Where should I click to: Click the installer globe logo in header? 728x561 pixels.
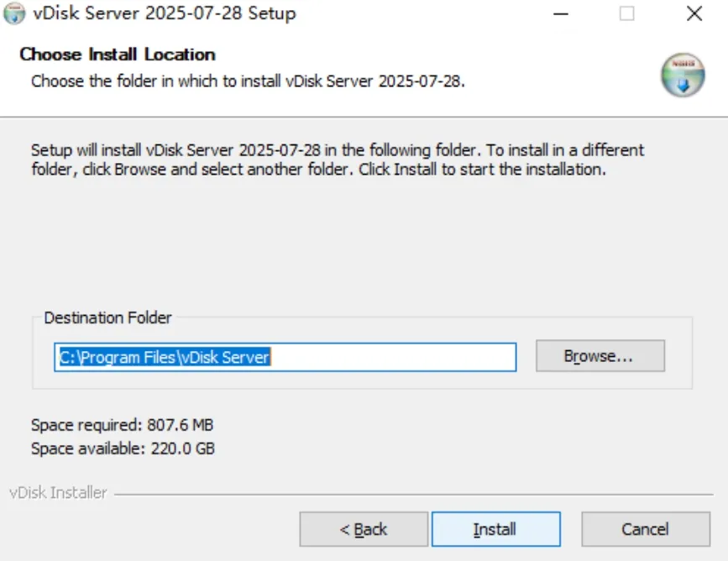coord(683,74)
